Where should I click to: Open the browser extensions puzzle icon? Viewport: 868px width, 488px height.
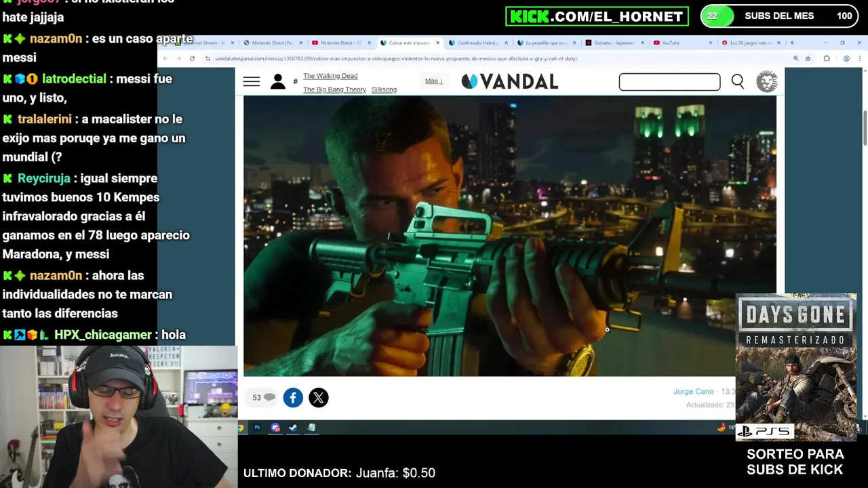coord(827,59)
